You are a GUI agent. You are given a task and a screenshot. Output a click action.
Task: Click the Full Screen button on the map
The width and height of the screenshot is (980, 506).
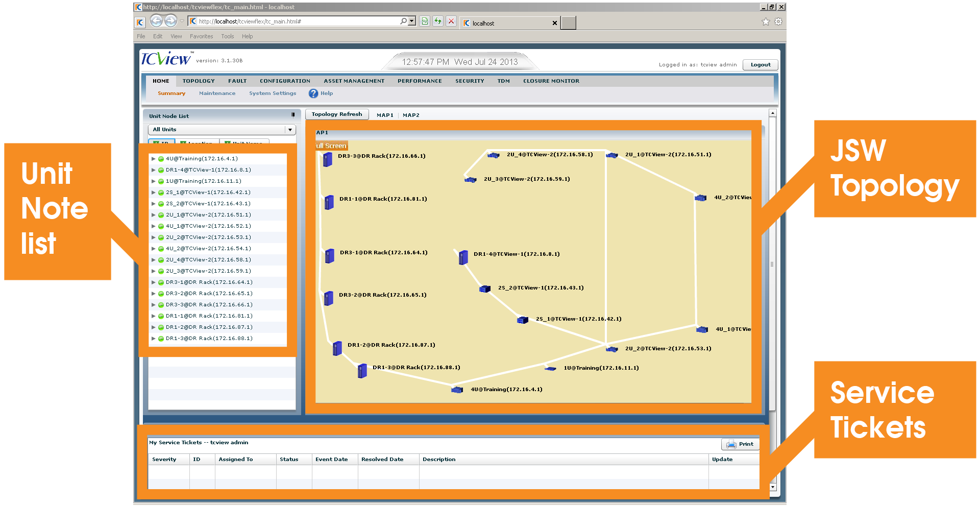[331, 146]
